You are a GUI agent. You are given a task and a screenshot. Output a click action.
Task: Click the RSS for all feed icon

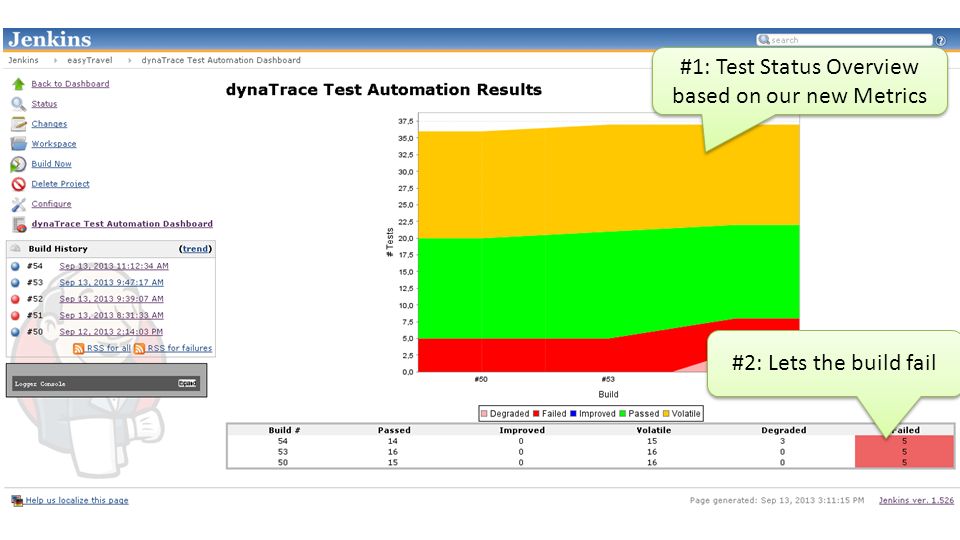[78, 348]
